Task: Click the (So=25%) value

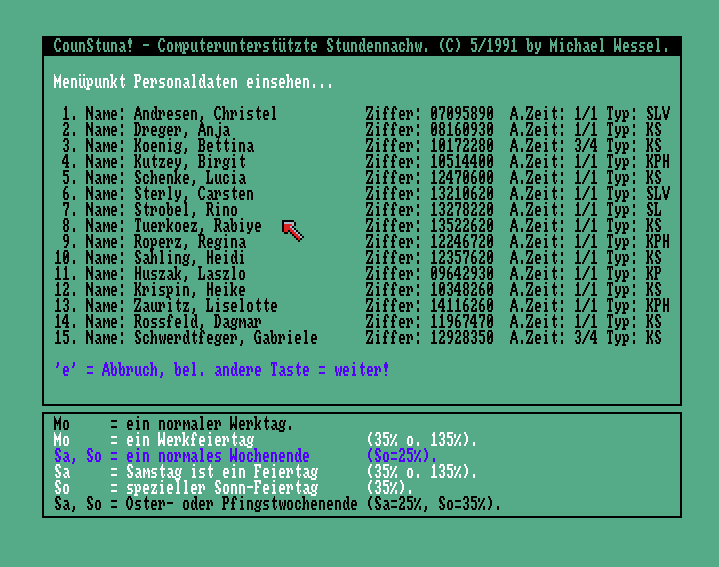Action: click(402, 456)
